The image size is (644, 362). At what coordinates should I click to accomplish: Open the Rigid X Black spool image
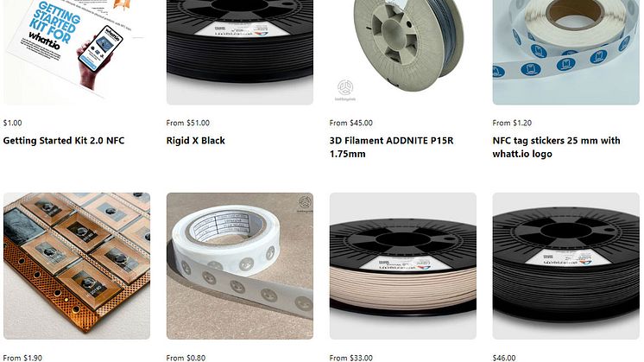[240, 52]
